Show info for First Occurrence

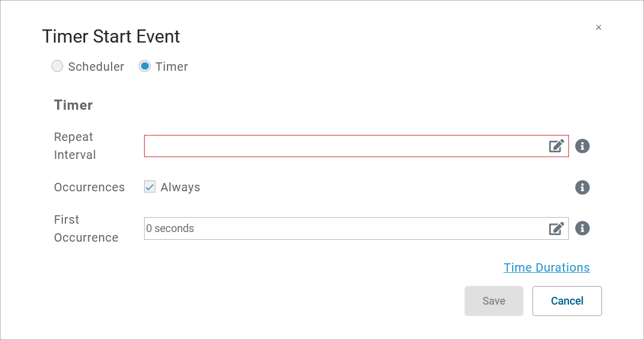click(582, 228)
